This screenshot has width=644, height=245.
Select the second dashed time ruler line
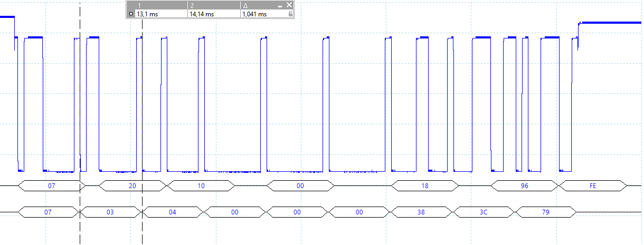pos(143,132)
